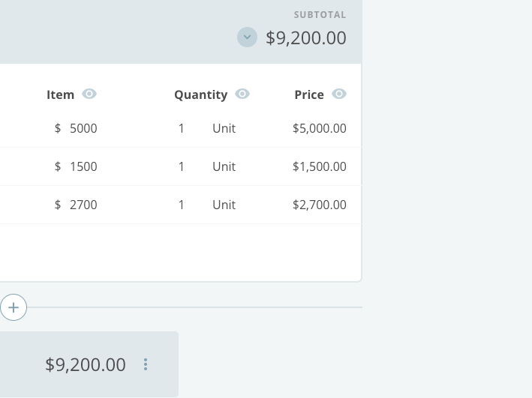The image size is (532, 398).
Task: Click the $9,200.00 total at the bottom
Action: click(x=86, y=364)
